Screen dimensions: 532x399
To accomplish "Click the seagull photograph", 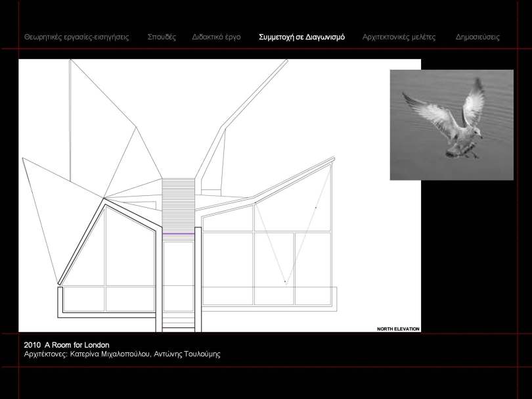I will 452,124.
